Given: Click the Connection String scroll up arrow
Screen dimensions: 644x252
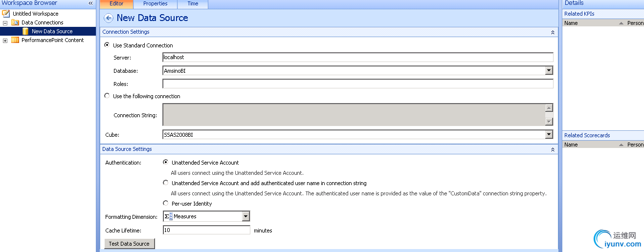Looking at the screenshot, I should [x=549, y=108].
